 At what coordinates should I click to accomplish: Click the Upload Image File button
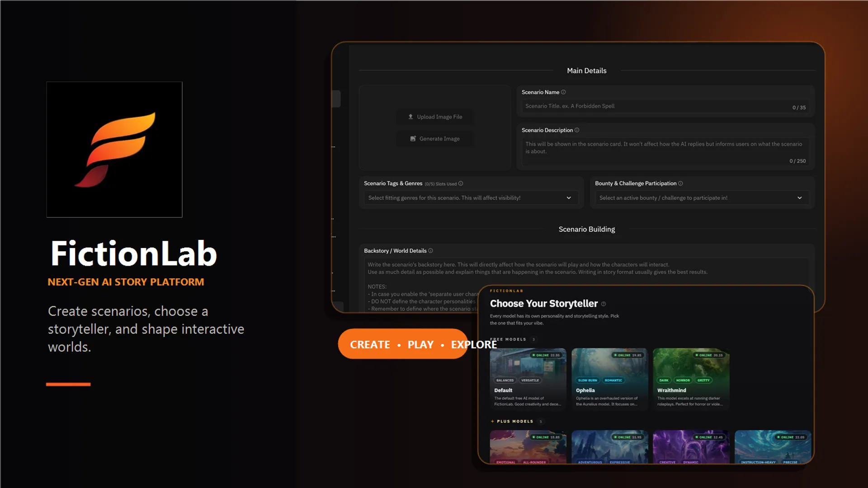435,117
